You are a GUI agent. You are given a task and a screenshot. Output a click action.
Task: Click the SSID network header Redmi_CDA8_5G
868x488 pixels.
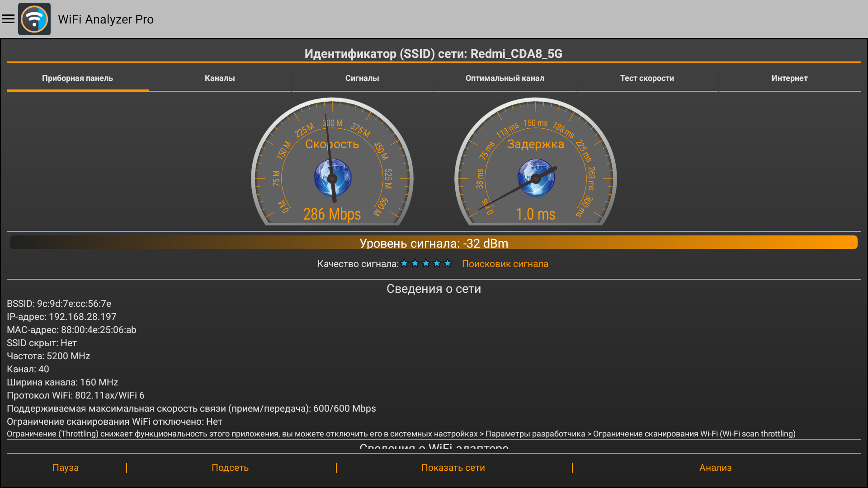434,54
